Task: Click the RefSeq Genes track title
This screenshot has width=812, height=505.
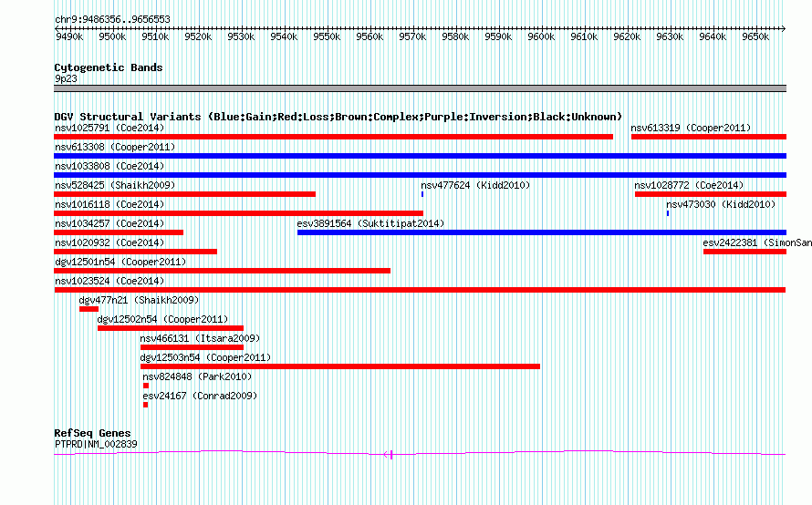Action: 92,433
